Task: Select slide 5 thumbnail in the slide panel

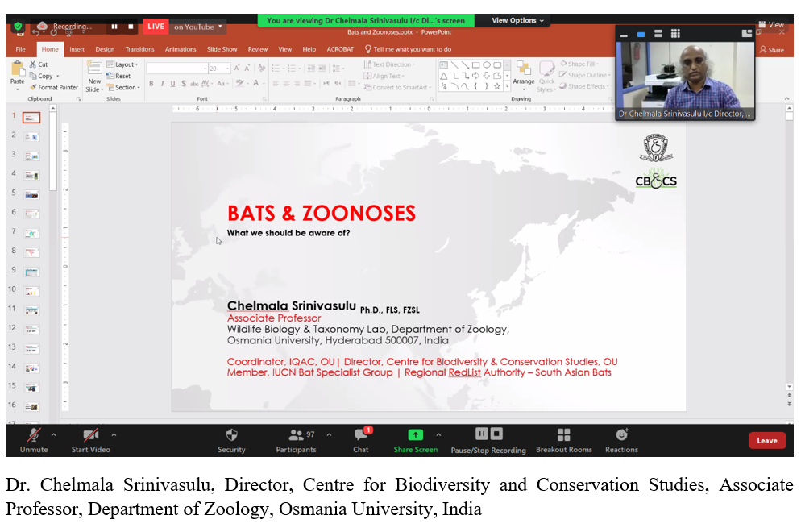Action: (x=31, y=193)
